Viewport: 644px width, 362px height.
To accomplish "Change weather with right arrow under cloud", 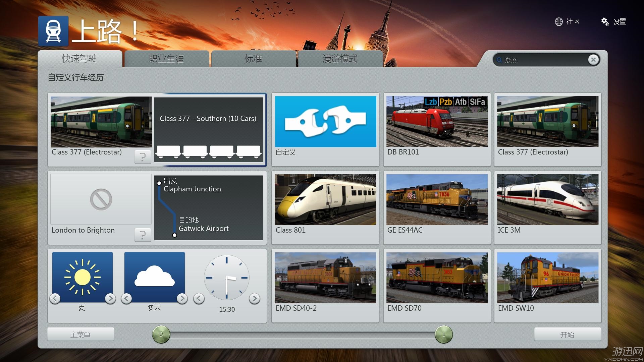I will click(x=182, y=298).
